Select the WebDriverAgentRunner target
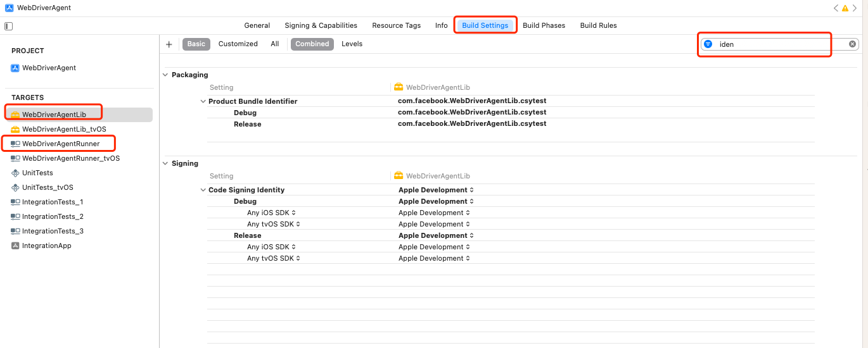Viewport: 868px width, 348px height. click(61, 144)
